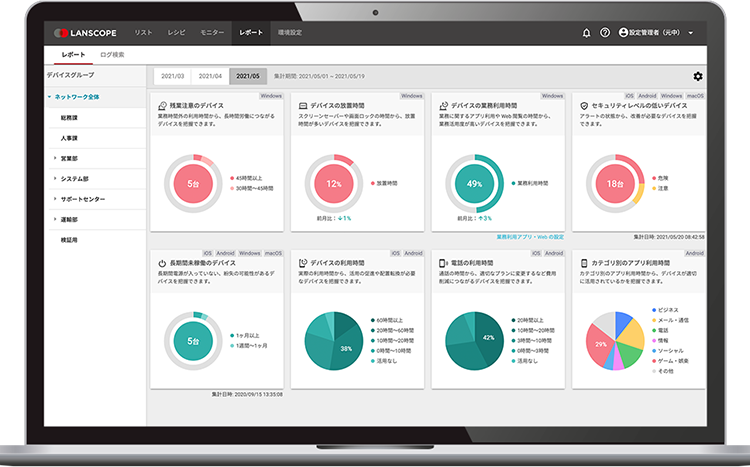Click the macOS tag on セキュリティレベルの低いデバイス
This screenshot has width=750, height=467.
click(x=695, y=96)
